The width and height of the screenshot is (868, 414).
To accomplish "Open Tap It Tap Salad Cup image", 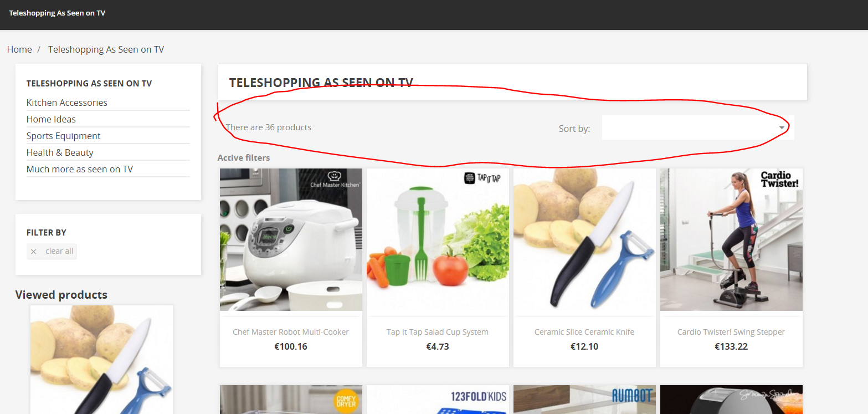I will pyautogui.click(x=438, y=240).
